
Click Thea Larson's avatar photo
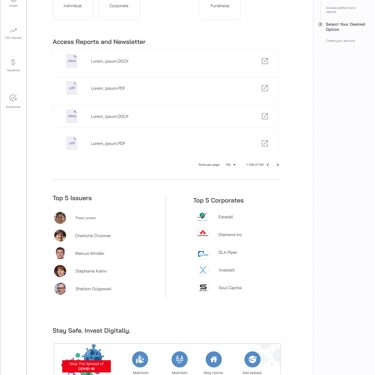point(60,218)
